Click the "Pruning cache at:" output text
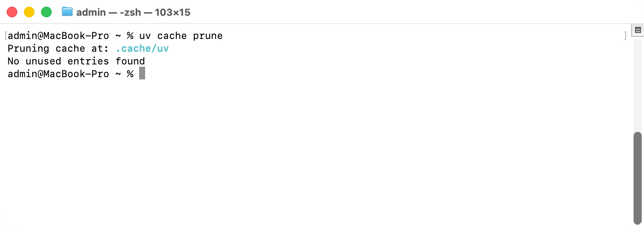 [58, 48]
